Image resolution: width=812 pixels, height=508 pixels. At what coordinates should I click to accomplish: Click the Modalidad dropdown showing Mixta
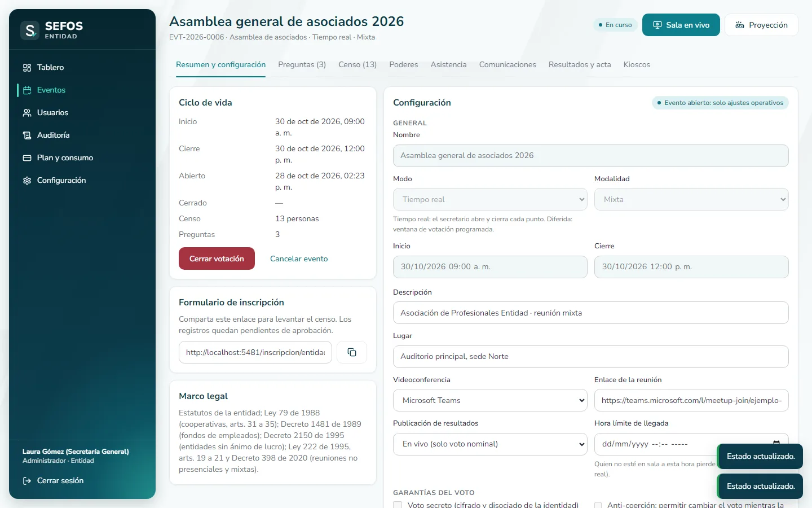[691, 199]
